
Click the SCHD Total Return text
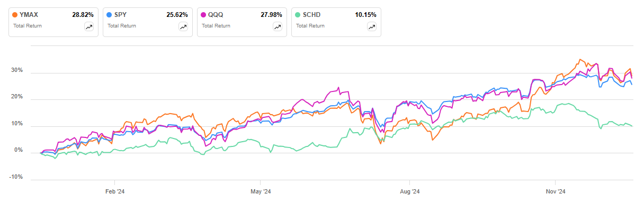[x=310, y=26]
